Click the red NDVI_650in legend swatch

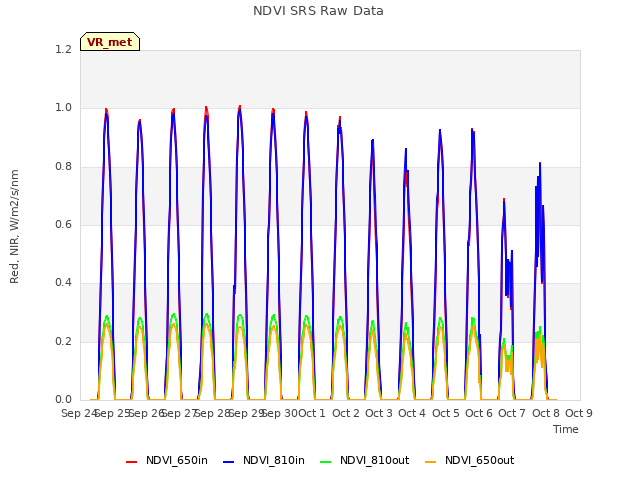131,462
